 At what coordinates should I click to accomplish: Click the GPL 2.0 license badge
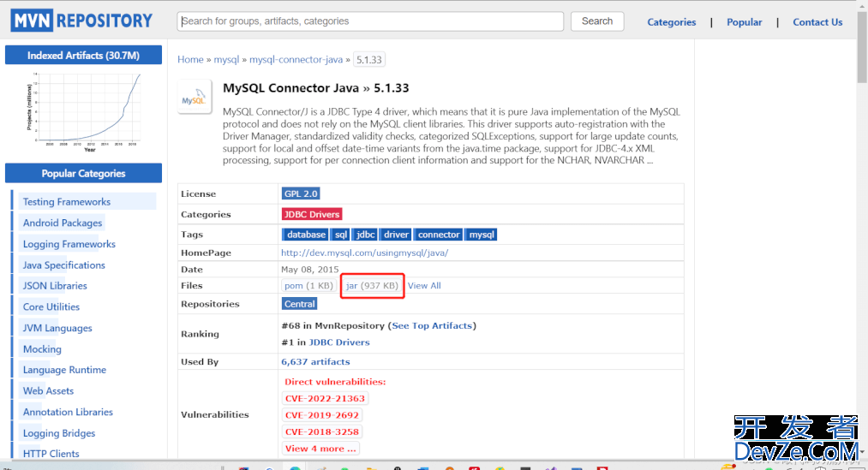pos(301,193)
